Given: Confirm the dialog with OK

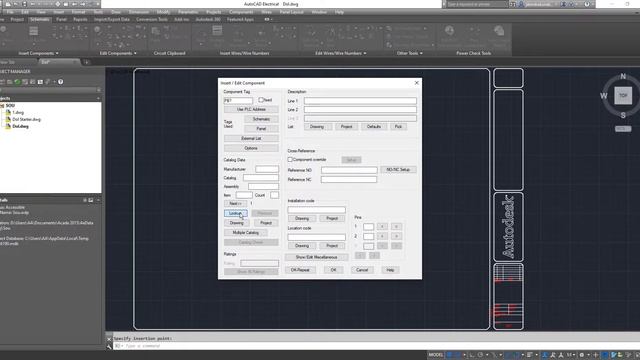Looking at the screenshot, I should [x=333, y=270].
